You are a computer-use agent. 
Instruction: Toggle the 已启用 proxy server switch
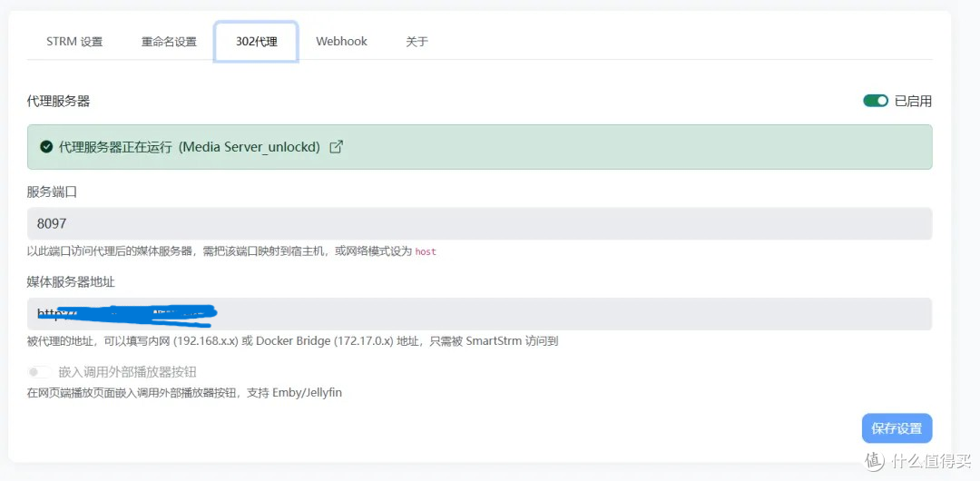[876, 102]
